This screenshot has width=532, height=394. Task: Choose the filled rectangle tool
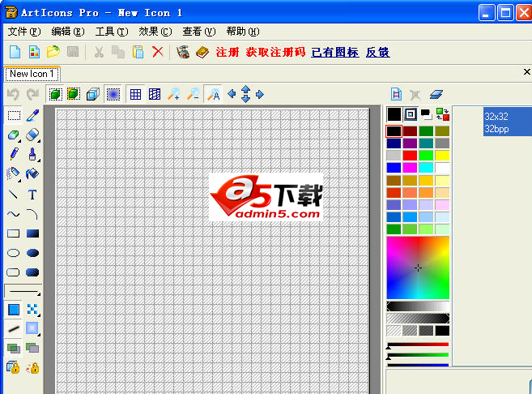click(x=32, y=233)
